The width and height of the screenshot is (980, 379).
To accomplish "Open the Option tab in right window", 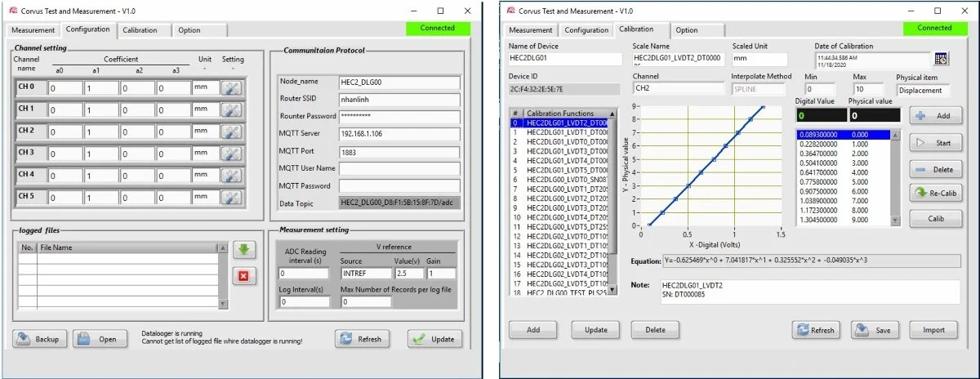I will pyautogui.click(x=687, y=30).
